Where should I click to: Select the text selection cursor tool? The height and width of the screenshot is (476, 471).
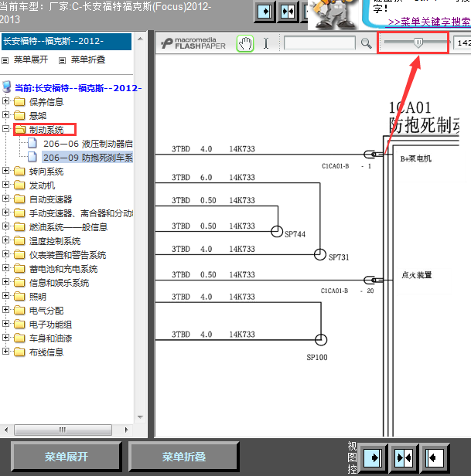(266, 43)
